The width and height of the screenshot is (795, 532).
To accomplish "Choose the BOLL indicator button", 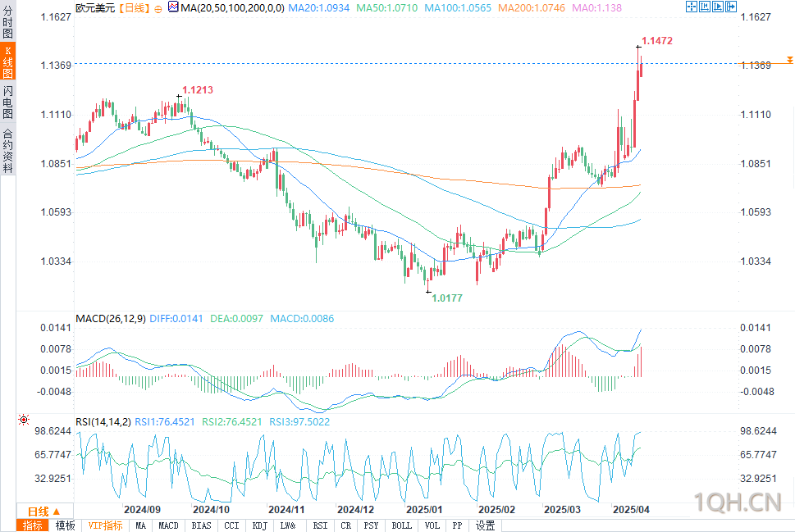I will point(401,525).
